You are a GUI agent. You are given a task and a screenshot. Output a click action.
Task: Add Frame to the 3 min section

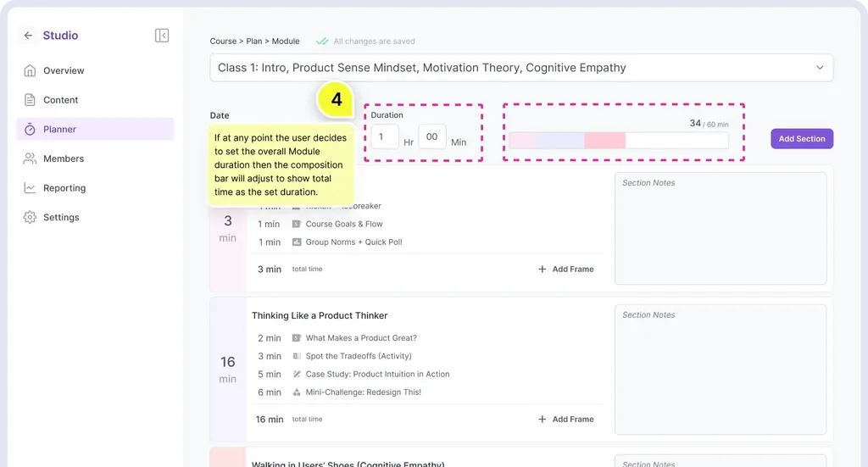(565, 269)
